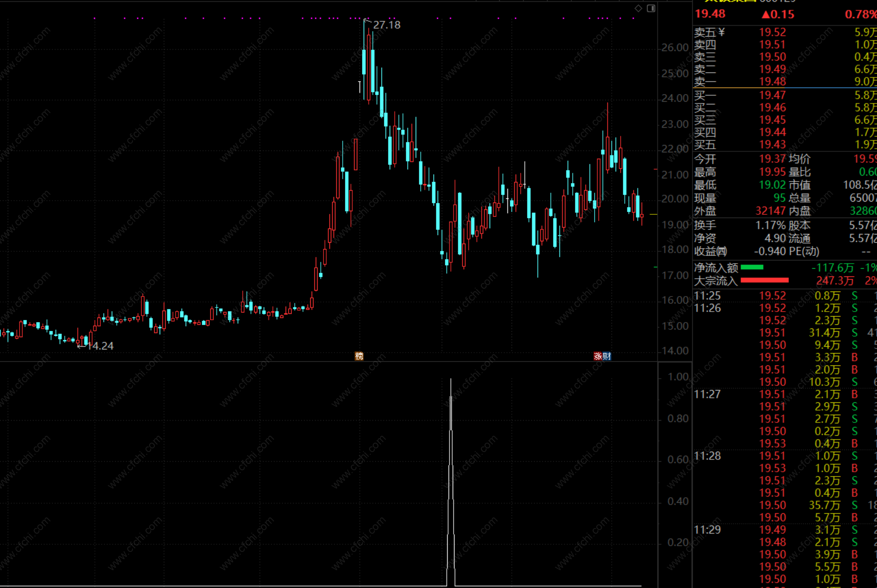
Task: Click the green 净流入额 bar
Action: point(752,267)
